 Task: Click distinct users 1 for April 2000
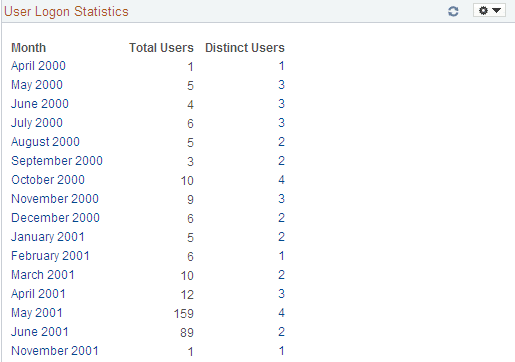tap(282, 66)
